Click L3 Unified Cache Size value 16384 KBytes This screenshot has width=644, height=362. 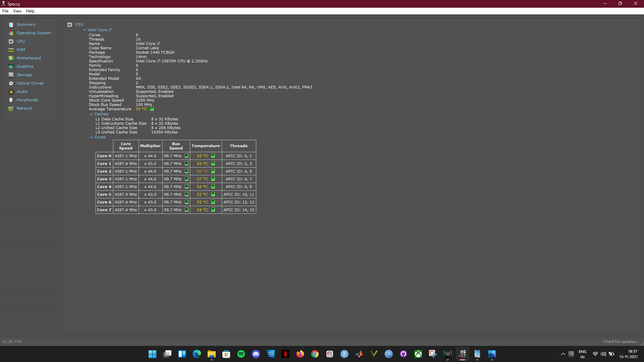164,132
